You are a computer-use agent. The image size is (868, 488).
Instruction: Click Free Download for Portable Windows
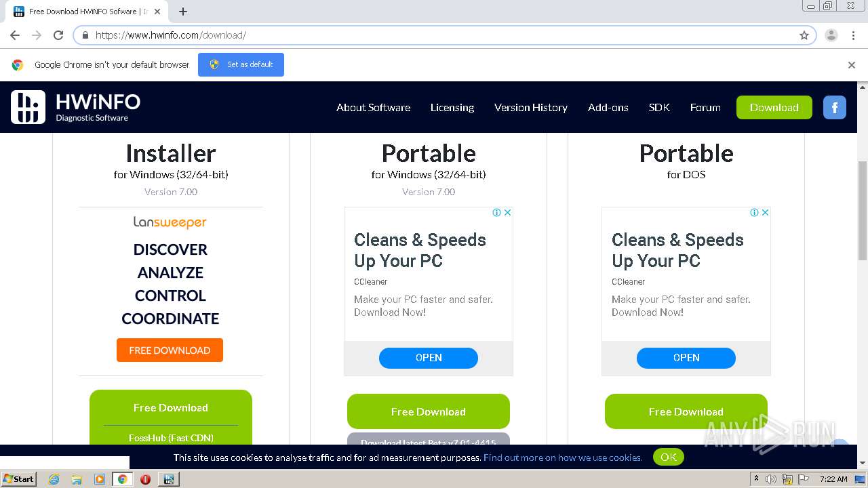click(429, 411)
